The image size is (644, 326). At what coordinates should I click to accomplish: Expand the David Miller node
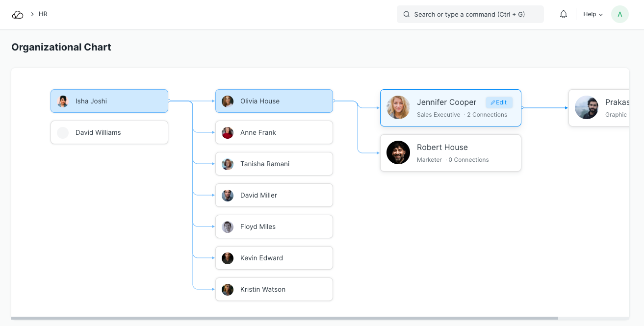click(x=274, y=195)
